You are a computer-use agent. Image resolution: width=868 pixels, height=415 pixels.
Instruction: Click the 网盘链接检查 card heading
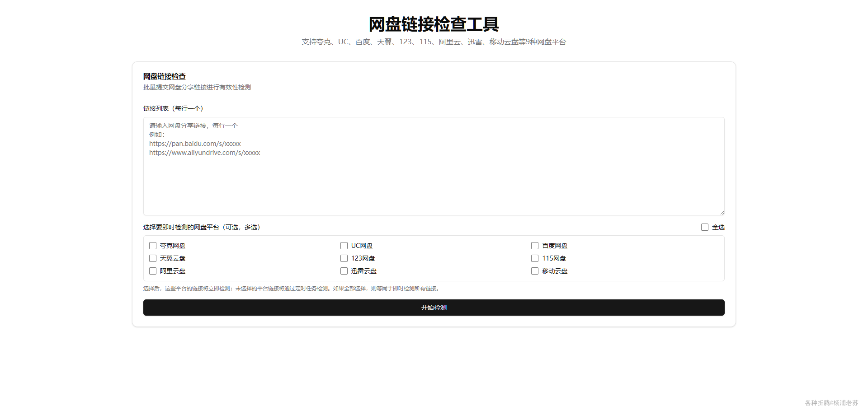165,76
